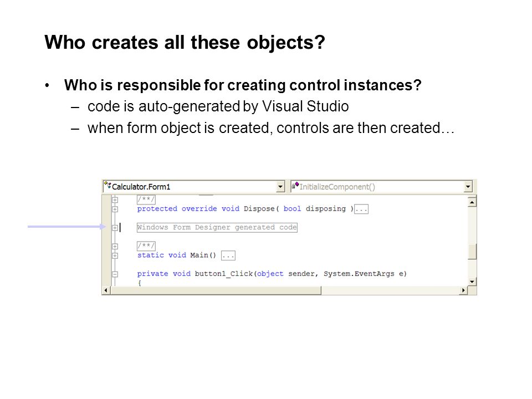Click the horizontal scrollbar thumb

click(x=216, y=290)
